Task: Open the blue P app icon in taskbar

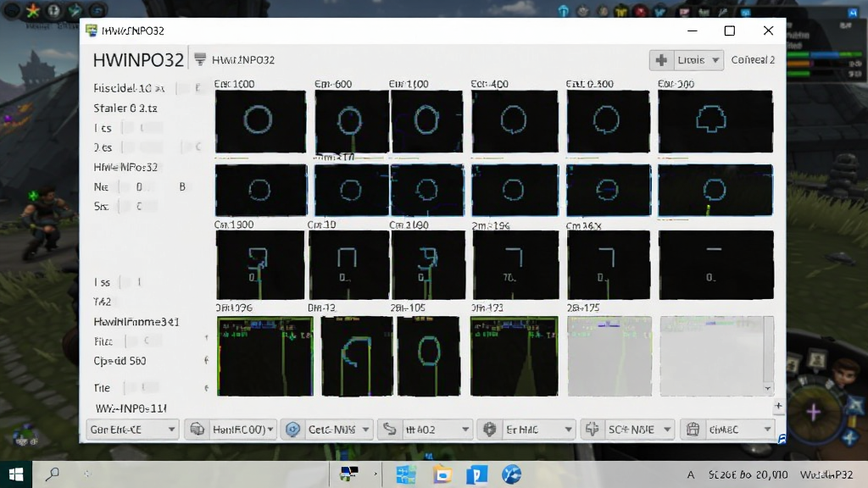Action: (x=476, y=474)
